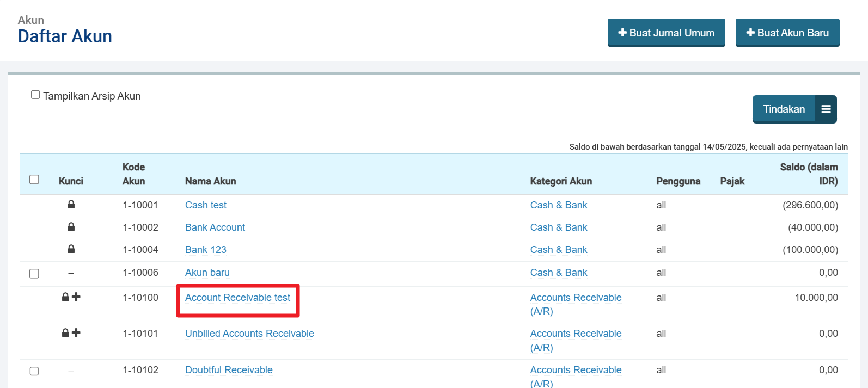Click lock icon in Unbilled Accounts Receivable row
The height and width of the screenshot is (388, 868).
tap(65, 333)
